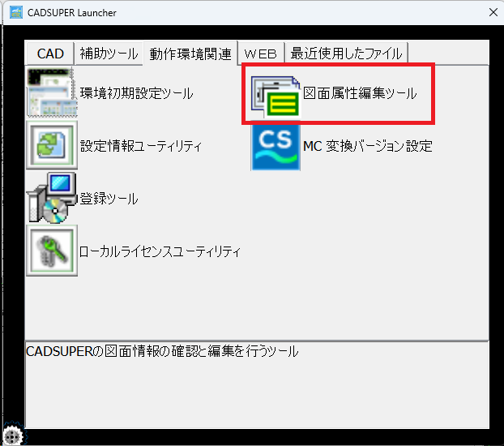
Task: Open the 図面属性編集ツール icon
Action: [275, 96]
